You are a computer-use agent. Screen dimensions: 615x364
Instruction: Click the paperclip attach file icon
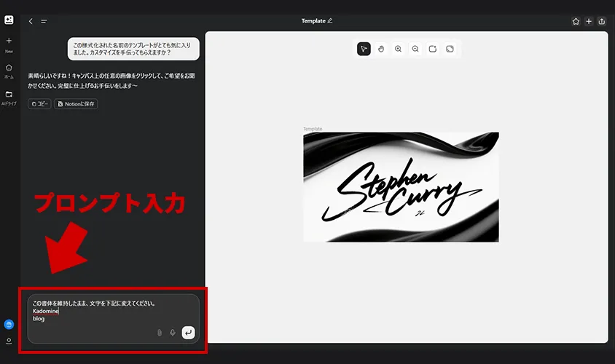(159, 333)
